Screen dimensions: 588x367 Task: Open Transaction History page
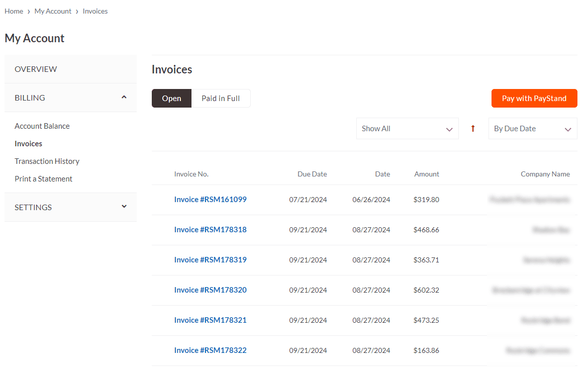47,161
